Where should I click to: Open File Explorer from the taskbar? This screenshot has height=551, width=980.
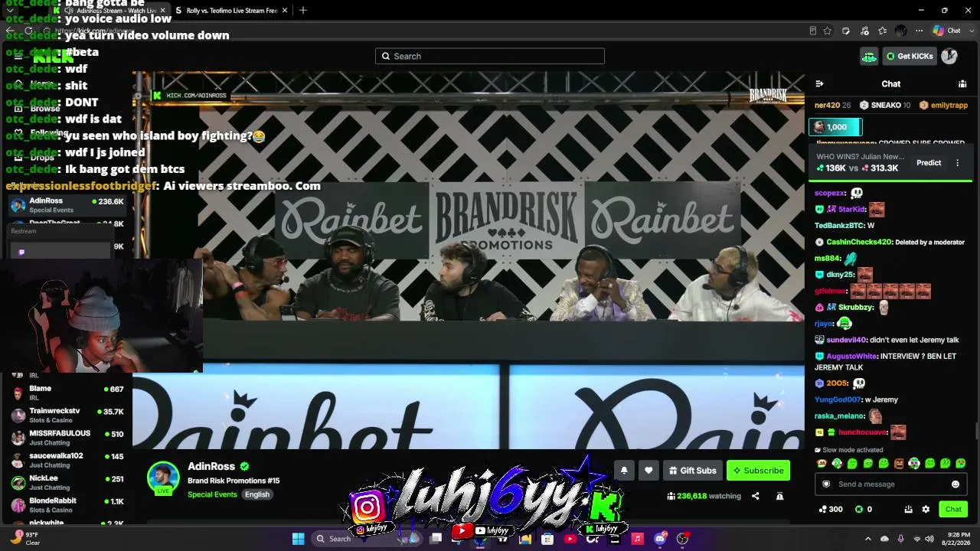pos(525,539)
